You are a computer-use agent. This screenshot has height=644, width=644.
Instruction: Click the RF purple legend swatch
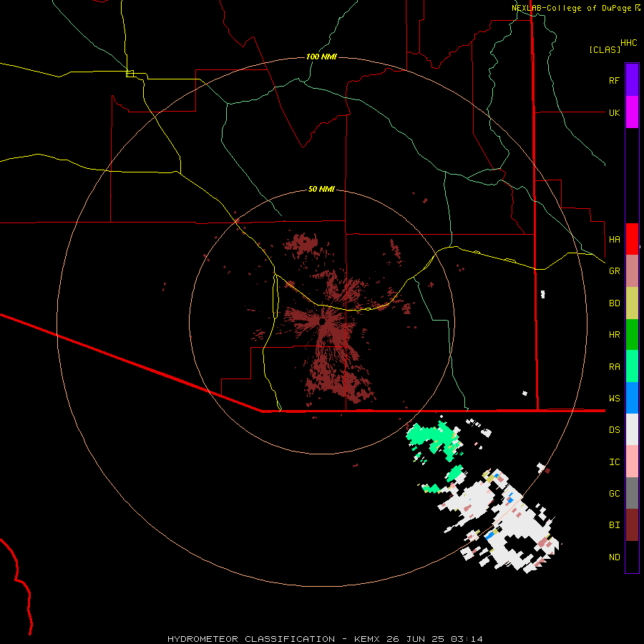click(x=632, y=80)
